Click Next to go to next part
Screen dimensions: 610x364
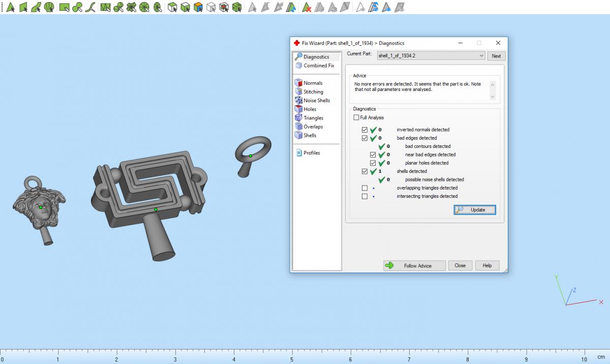pos(496,56)
